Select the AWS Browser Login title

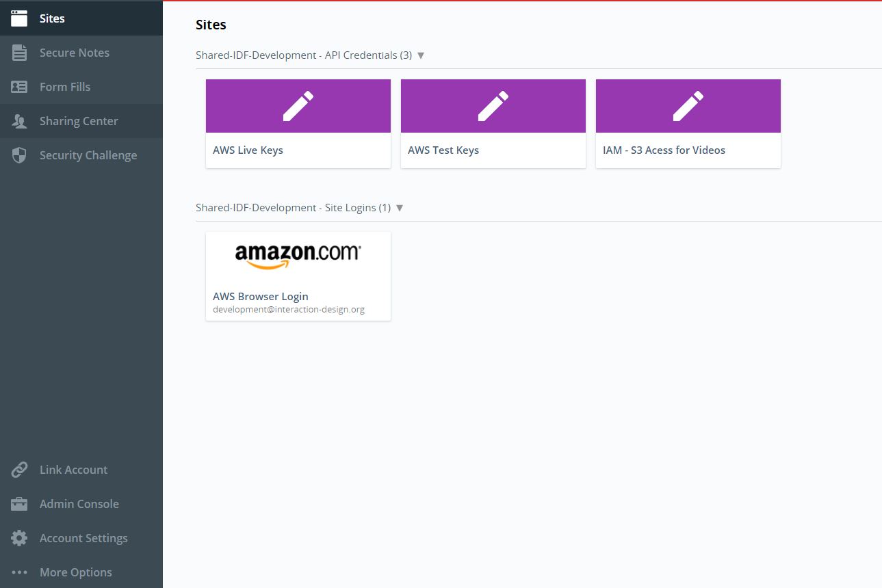pyautogui.click(x=261, y=297)
